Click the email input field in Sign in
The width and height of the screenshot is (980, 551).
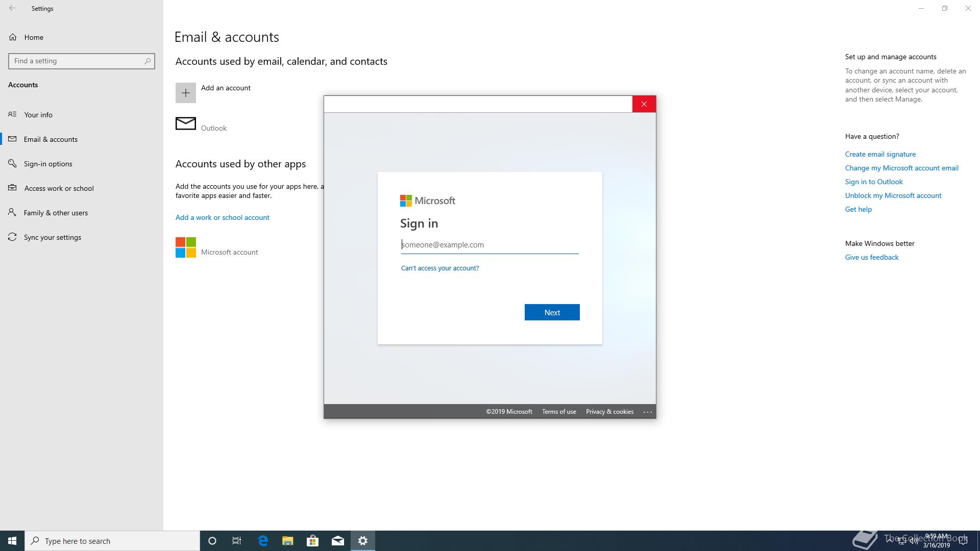[x=490, y=245]
